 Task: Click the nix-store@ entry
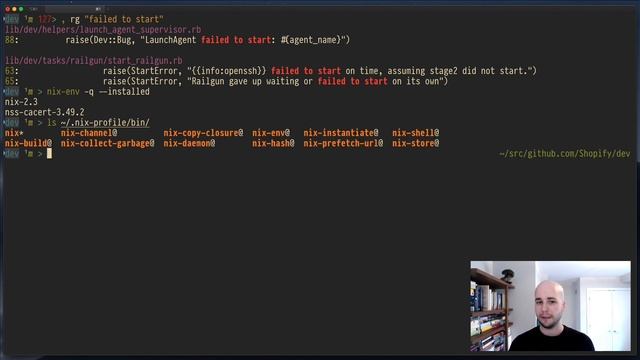416,143
